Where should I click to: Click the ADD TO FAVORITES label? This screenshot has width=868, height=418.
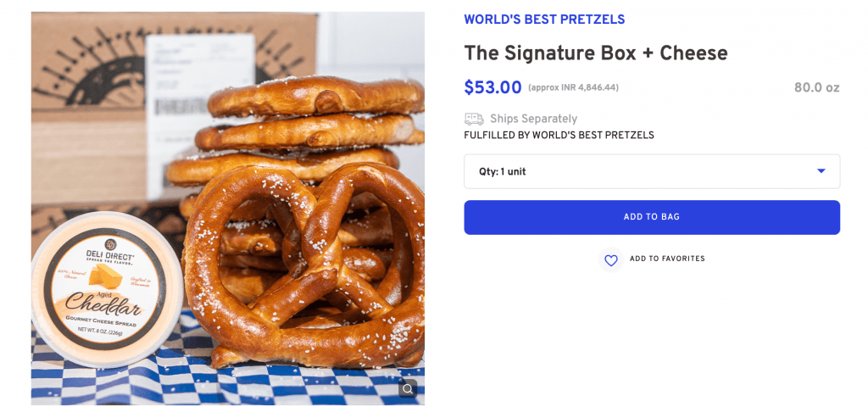(667, 259)
